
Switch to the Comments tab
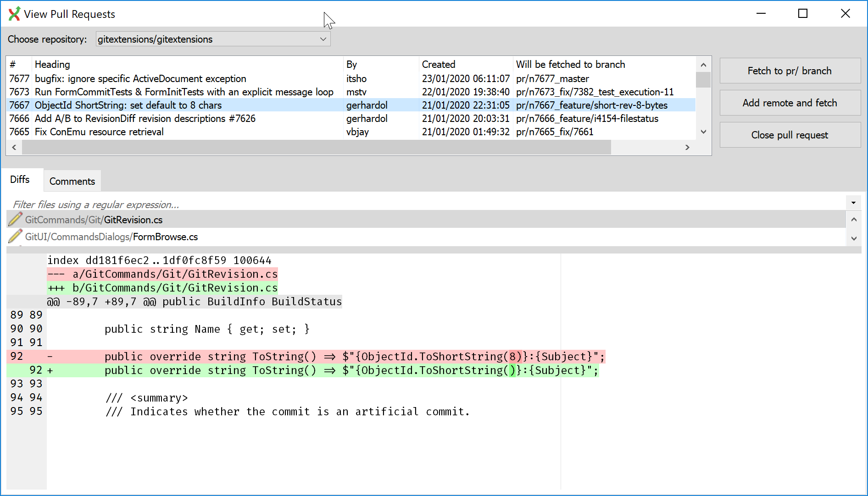point(72,181)
